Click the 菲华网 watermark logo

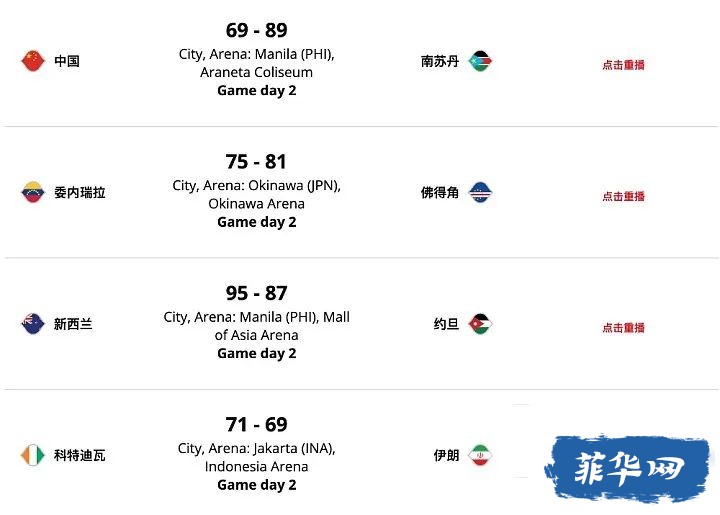tap(628, 468)
